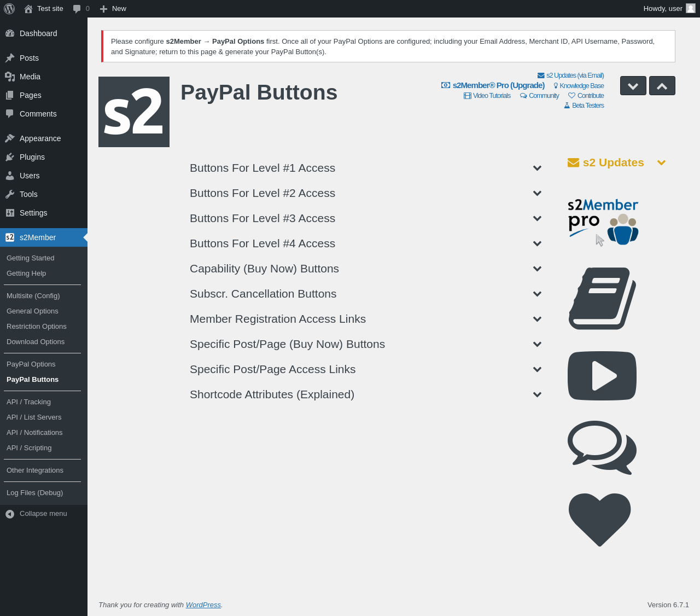Click the PayPal Options text in the notice
Image resolution: width=700 pixels, height=616 pixels.
238,42
